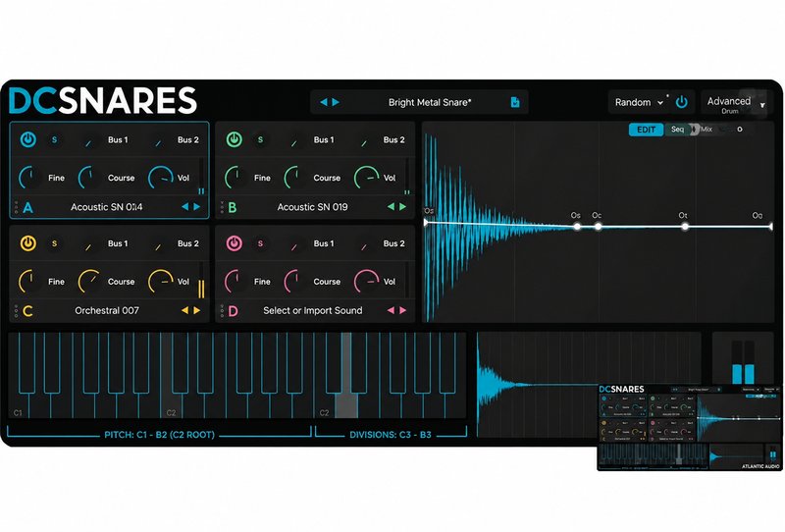Viewport: 785px width, 532px height.
Task: Load previous sample for layer A
Action: 184,206
